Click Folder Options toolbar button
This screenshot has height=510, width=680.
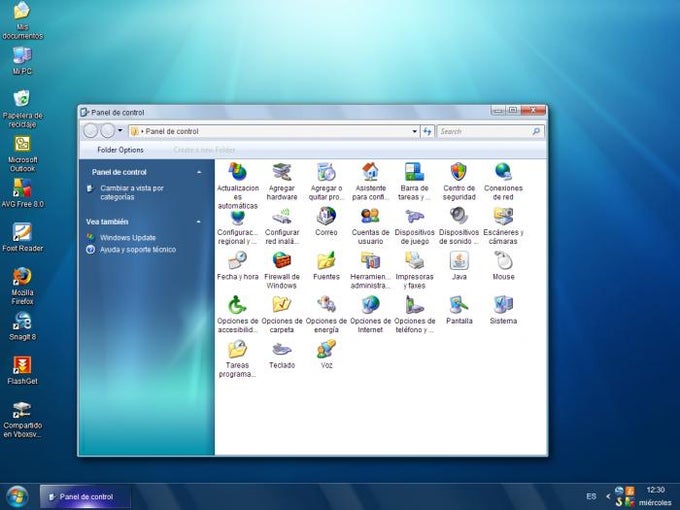[120, 150]
